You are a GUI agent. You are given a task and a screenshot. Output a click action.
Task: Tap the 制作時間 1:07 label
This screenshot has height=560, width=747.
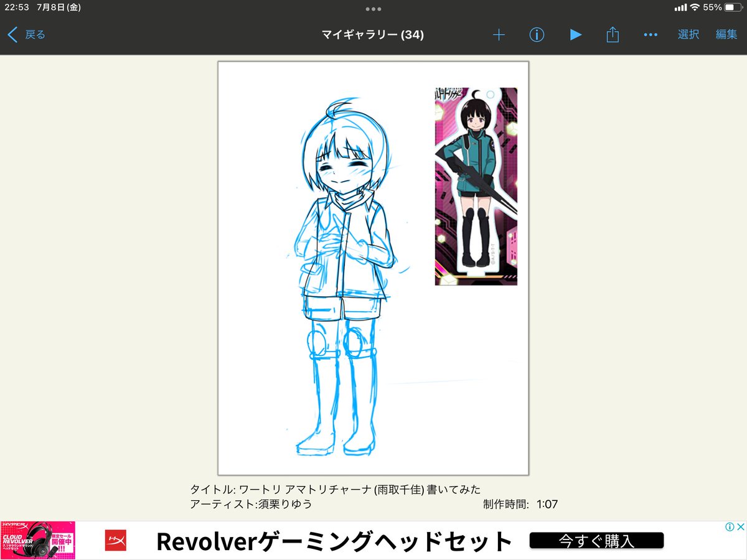pyautogui.click(x=520, y=504)
